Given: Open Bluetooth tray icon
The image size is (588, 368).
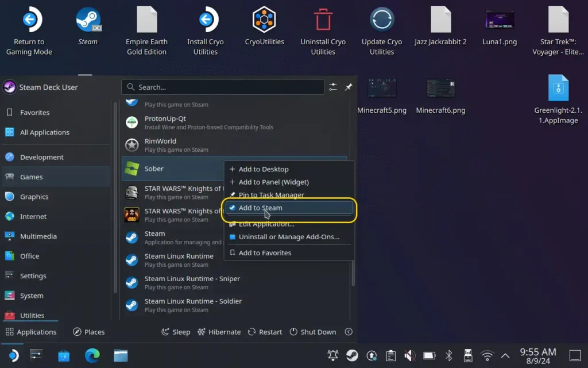Looking at the screenshot, I should point(449,355).
